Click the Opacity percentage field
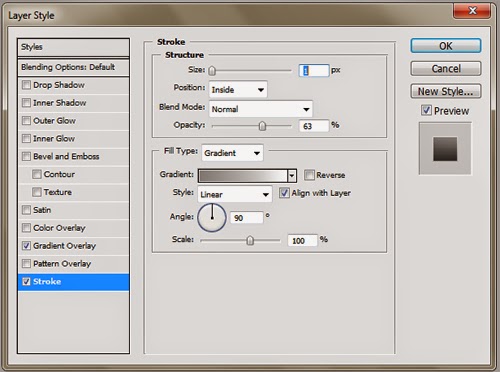 [314, 126]
